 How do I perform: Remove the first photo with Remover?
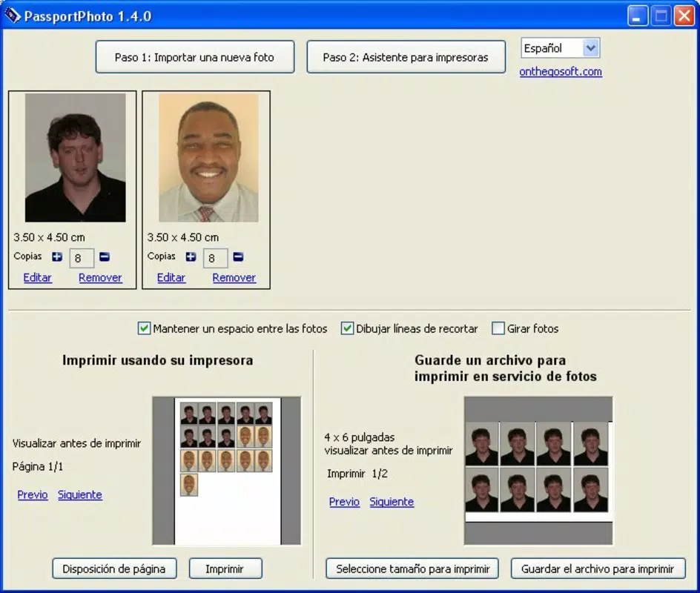coord(100,277)
